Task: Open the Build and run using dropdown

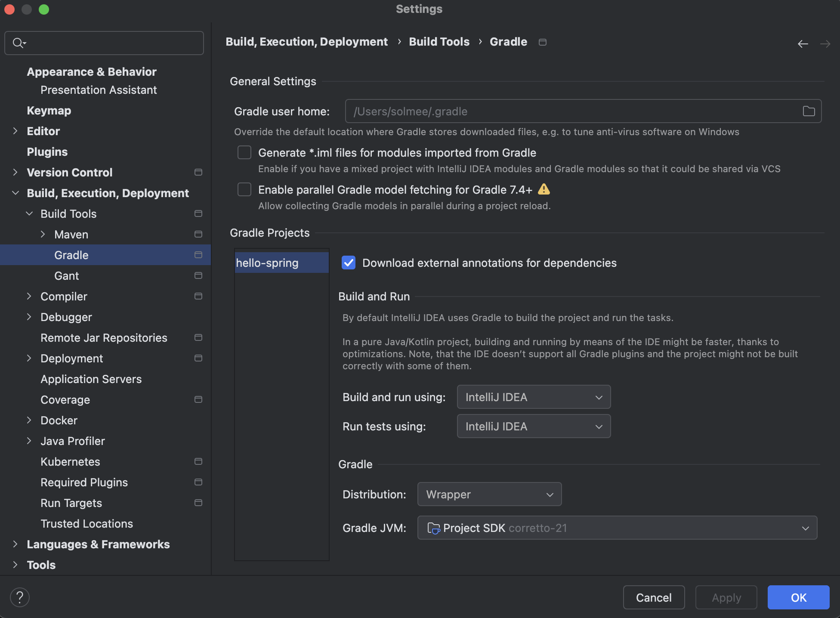Action: [534, 397]
